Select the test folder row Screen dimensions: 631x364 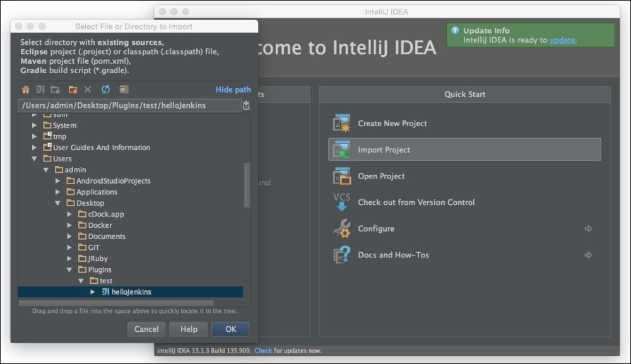[131, 281]
